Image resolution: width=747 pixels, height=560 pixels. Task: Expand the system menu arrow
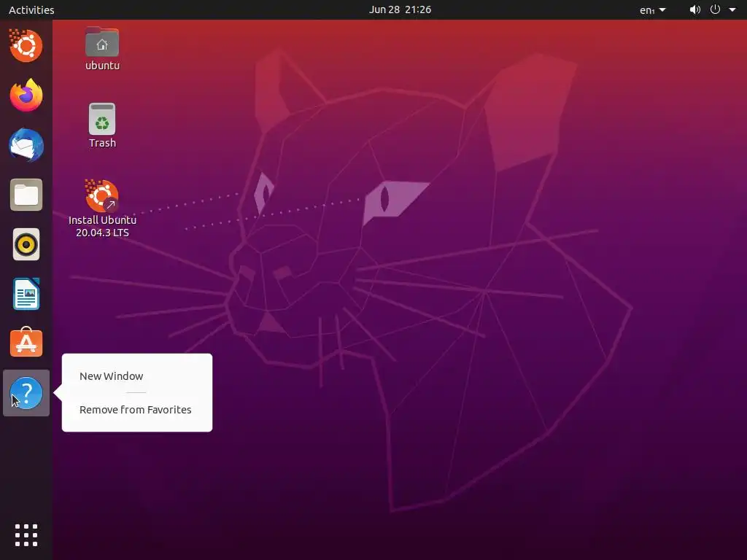[x=732, y=9]
